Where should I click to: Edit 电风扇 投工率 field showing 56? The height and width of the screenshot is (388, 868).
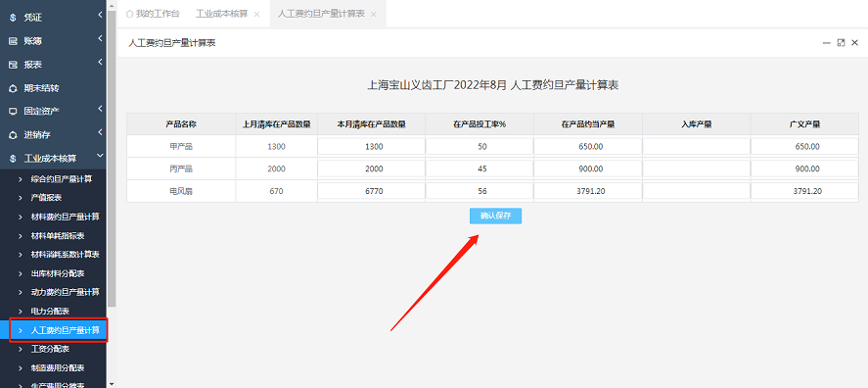pos(480,191)
